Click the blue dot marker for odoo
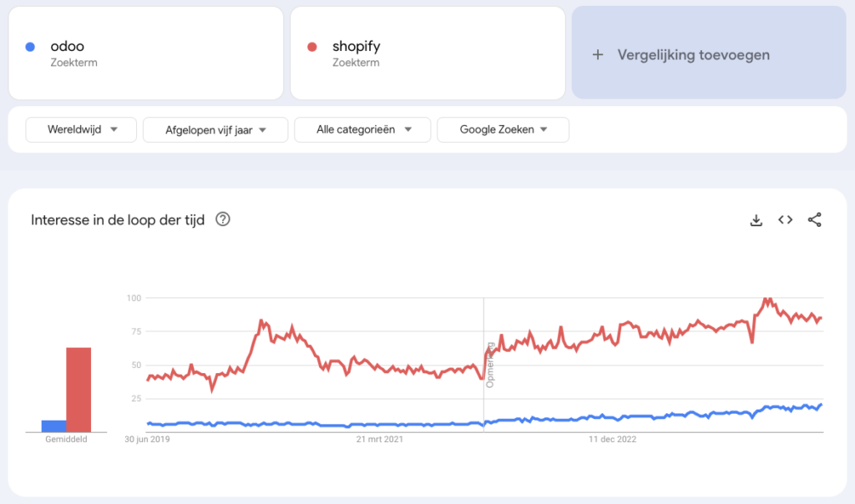Screen dimensions: 855x504 (x=31, y=46)
